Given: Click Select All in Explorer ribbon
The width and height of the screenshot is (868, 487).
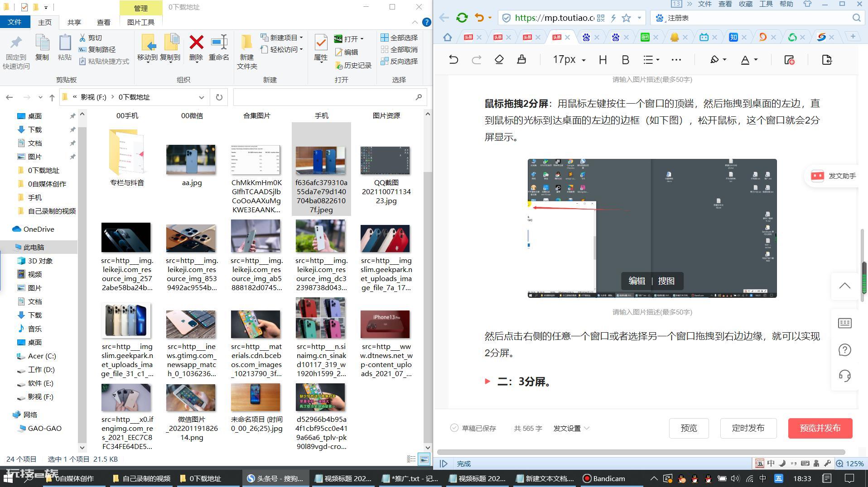Looking at the screenshot, I should pyautogui.click(x=399, y=38).
